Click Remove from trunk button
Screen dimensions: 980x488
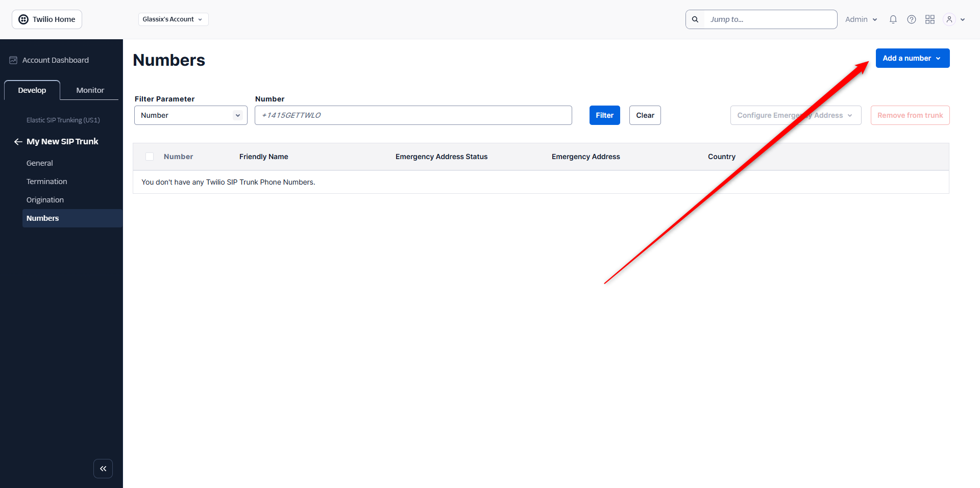pos(910,115)
